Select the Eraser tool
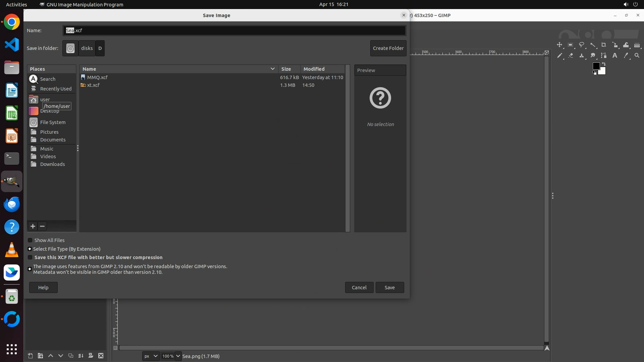The width and height of the screenshot is (644, 362). [571, 56]
